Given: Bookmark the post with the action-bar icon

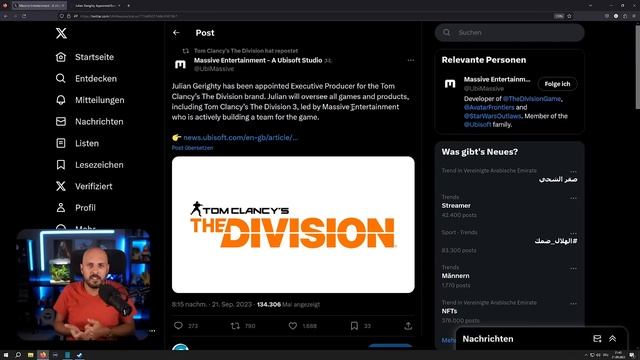Looking at the screenshot, I should [x=354, y=326].
